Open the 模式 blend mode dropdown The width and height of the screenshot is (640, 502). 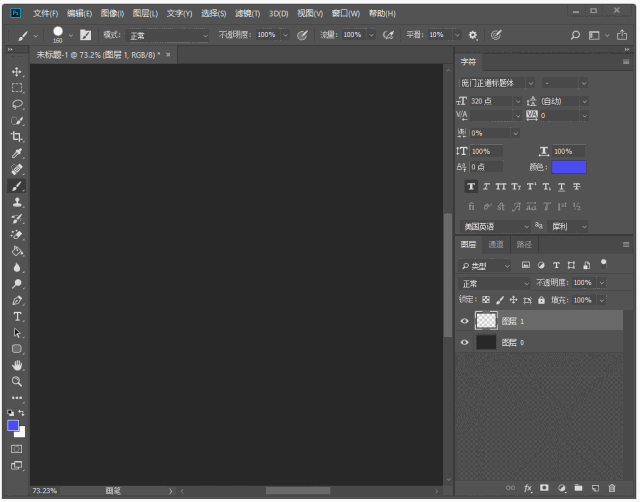[x=167, y=36]
